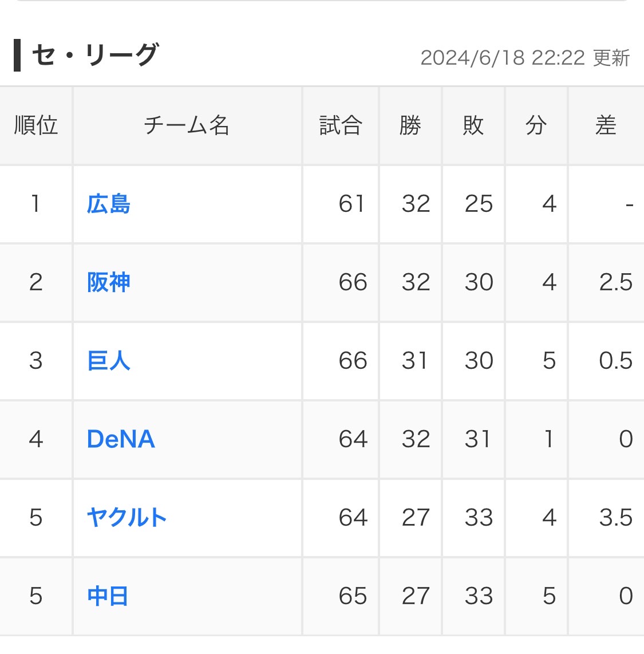The image size is (644, 654).
Task: Select the ヤクルト team link
Action: tap(127, 518)
